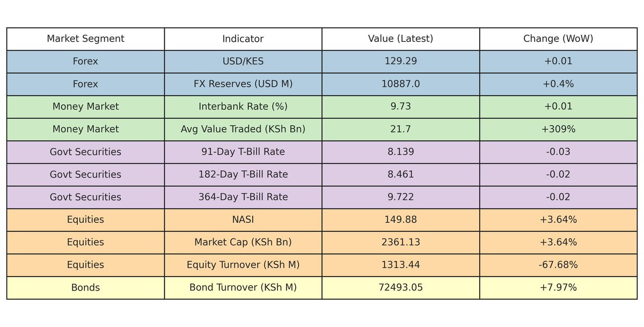Image resolution: width=644 pixels, height=327 pixels.
Task: Select the Equity Turnover (KSh M) cell
Action: tap(243, 265)
